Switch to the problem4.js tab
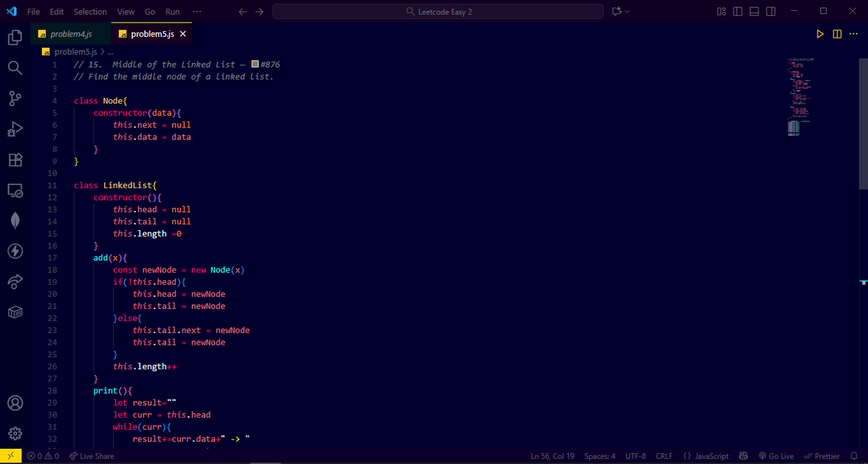The width and height of the screenshot is (868, 464). coord(71,34)
